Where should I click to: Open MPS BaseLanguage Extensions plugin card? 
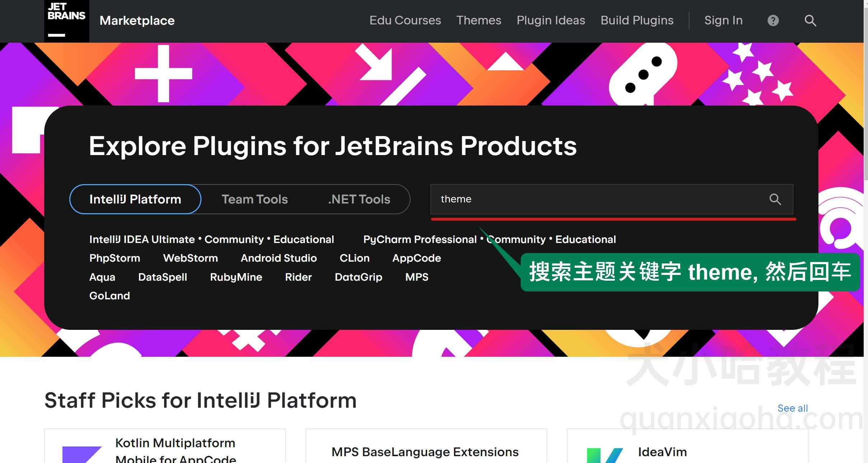426,446
